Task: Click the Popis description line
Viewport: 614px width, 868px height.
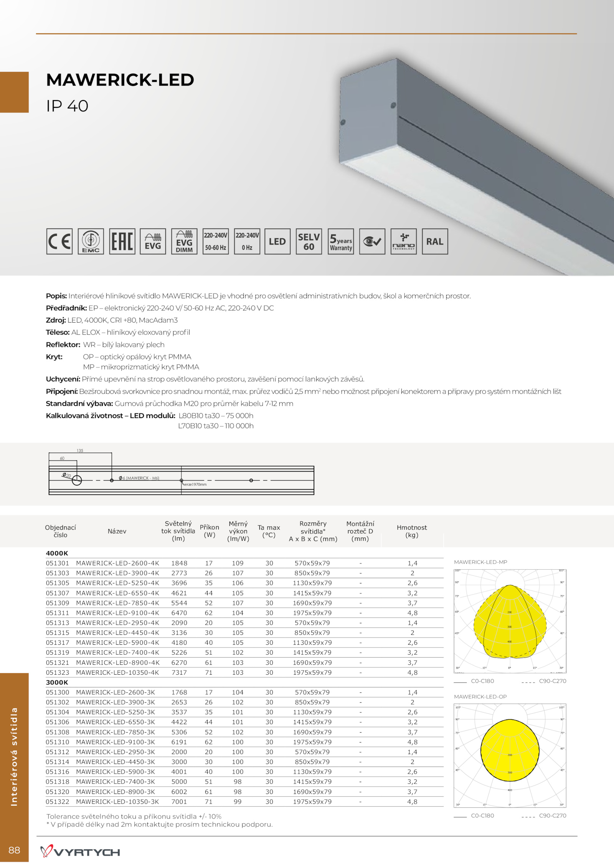Action: [x=258, y=296]
